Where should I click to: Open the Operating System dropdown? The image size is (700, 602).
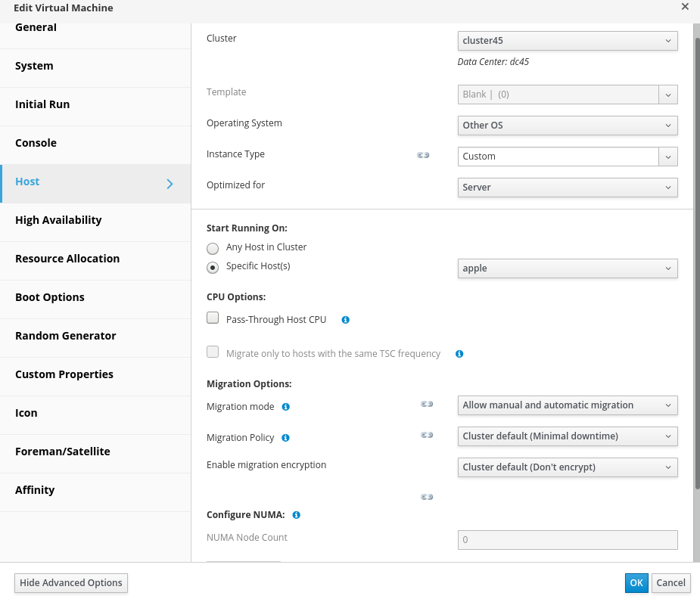pos(567,126)
